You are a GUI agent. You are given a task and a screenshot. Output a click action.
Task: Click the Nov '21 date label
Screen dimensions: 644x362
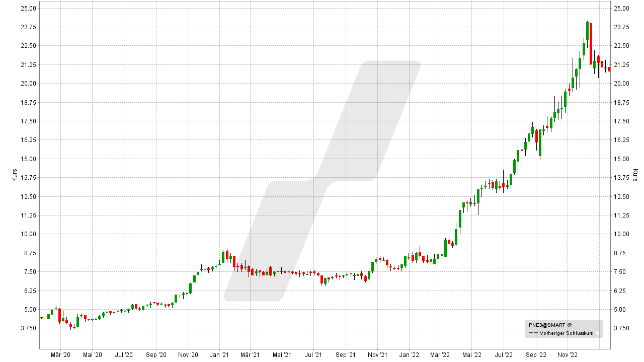377,355
